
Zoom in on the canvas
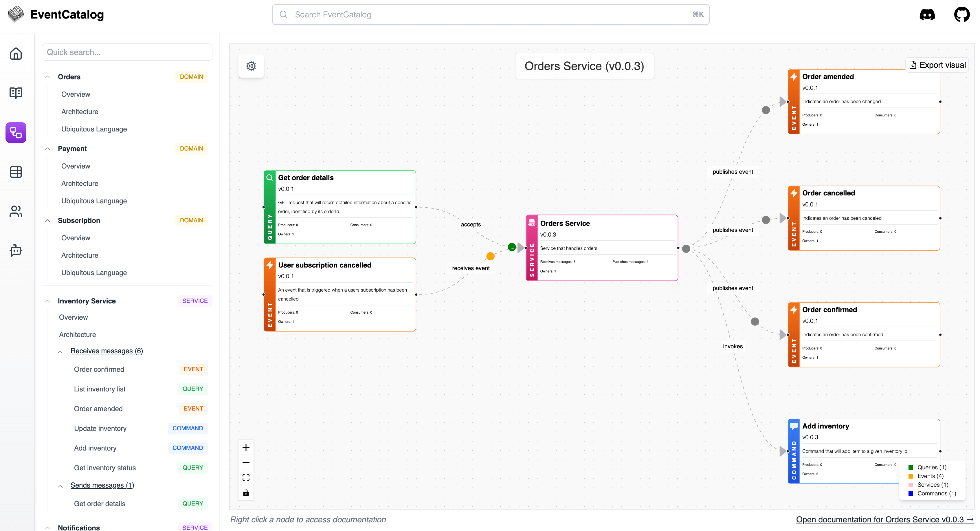246,447
